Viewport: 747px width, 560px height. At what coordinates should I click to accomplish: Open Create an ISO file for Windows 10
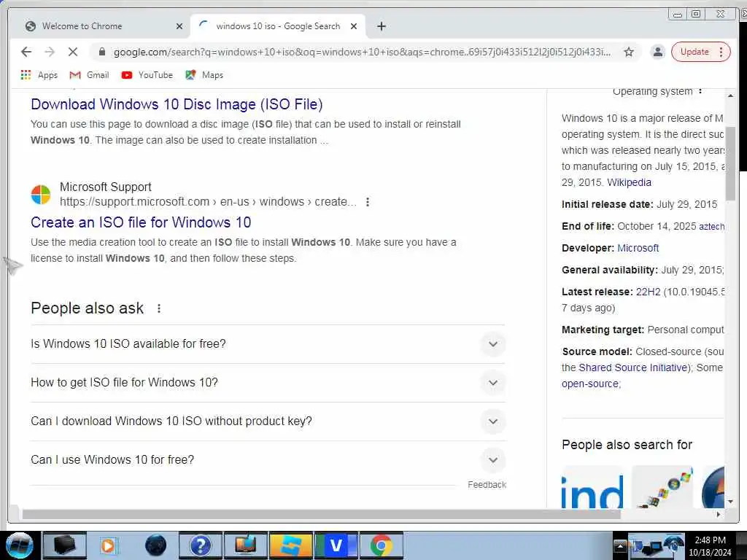click(141, 222)
